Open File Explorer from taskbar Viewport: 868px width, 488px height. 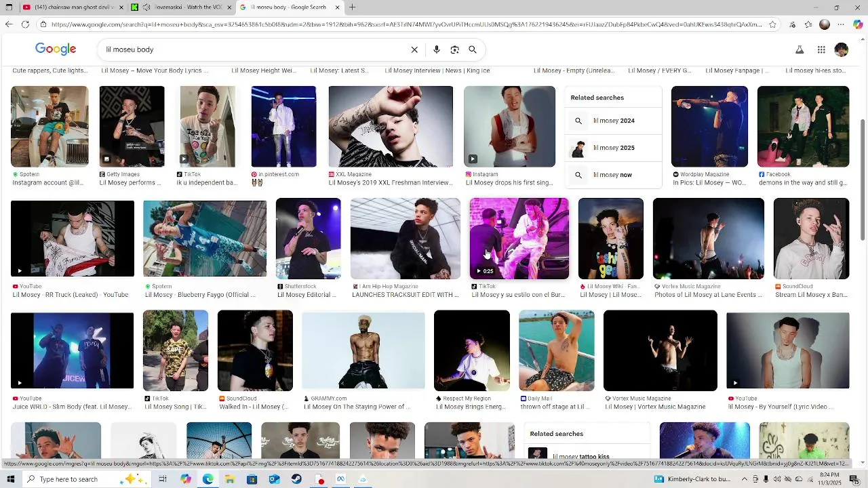[230, 479]
